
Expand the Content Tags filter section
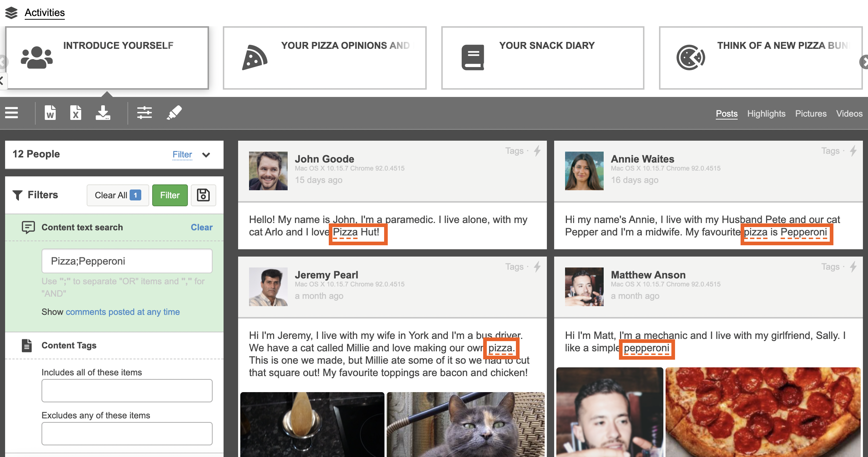pyautogui.click(x=69, y=345)
